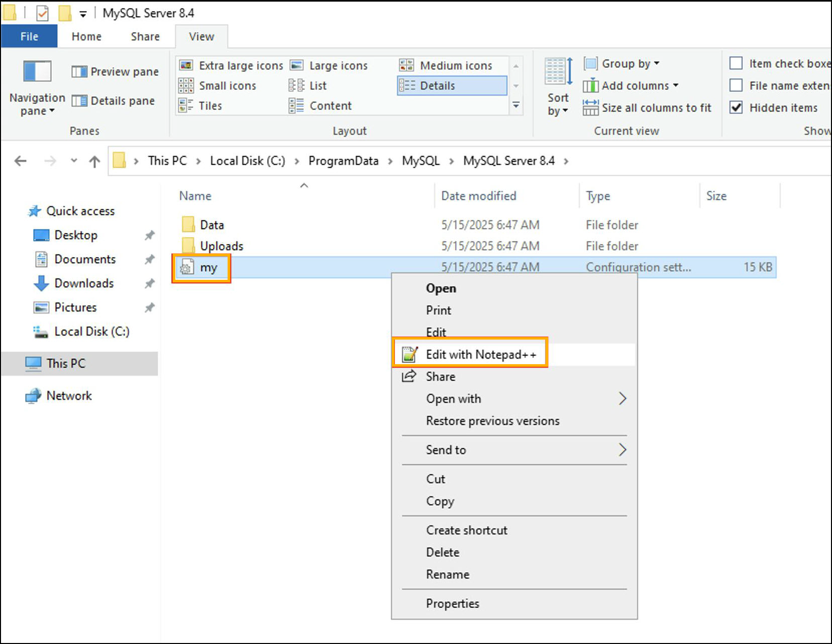The image size is (832, 644).
Task: Open Desktop in the navigation pane
Action: click(x=76, y=235)
